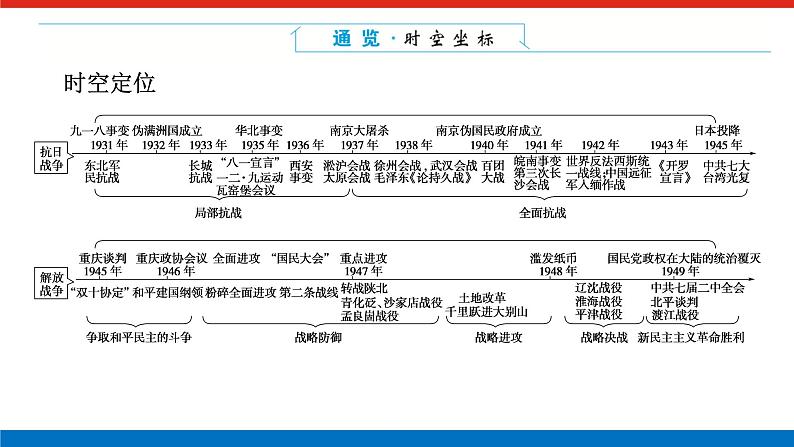Screen dimensions: 794x447
Task: Click '重点进攻' event label
Action: pos(364,258)
